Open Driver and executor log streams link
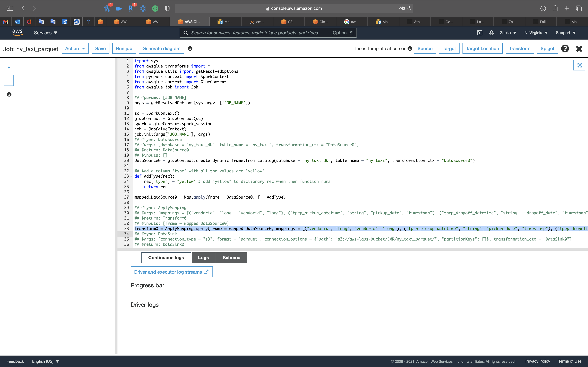 pos(171,272)
